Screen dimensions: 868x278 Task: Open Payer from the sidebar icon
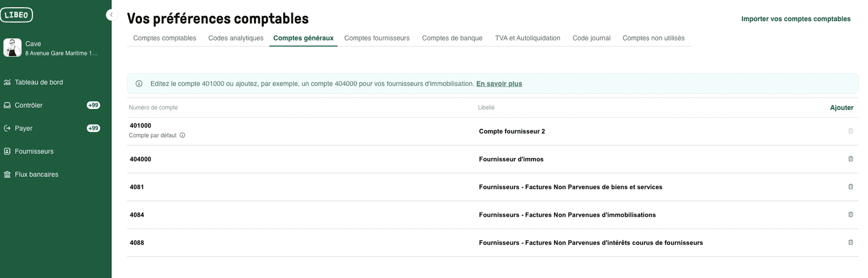coord(7,128)
